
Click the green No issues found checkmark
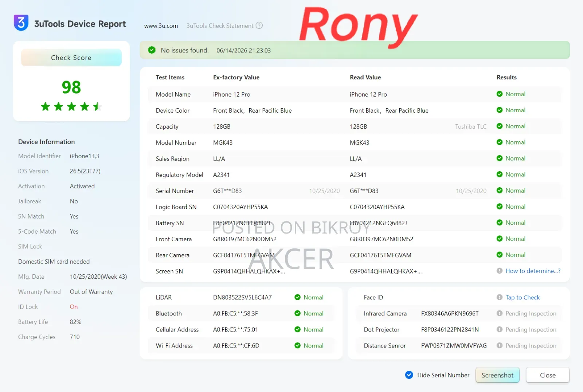[x=152, y=50]
